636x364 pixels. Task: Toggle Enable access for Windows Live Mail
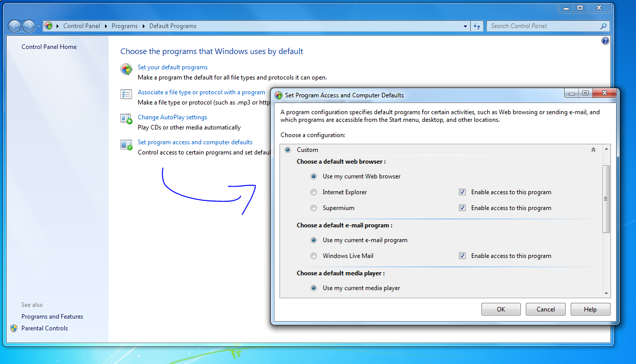(462, 256)
